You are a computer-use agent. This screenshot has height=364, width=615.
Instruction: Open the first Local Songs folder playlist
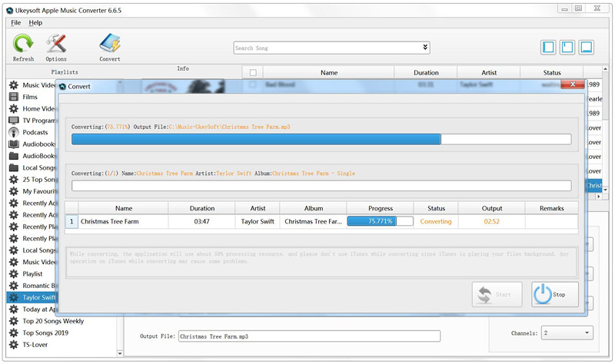(x=32, y=167)
